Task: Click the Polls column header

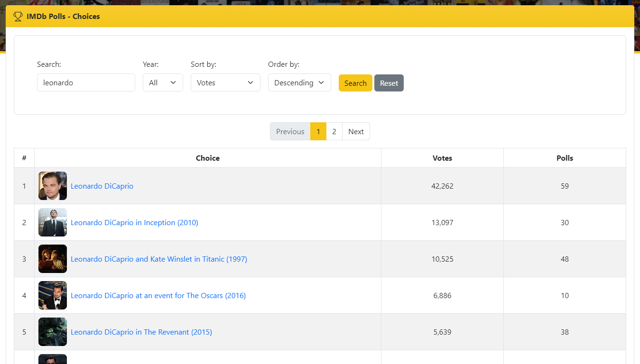Action: tap(565, 158)
